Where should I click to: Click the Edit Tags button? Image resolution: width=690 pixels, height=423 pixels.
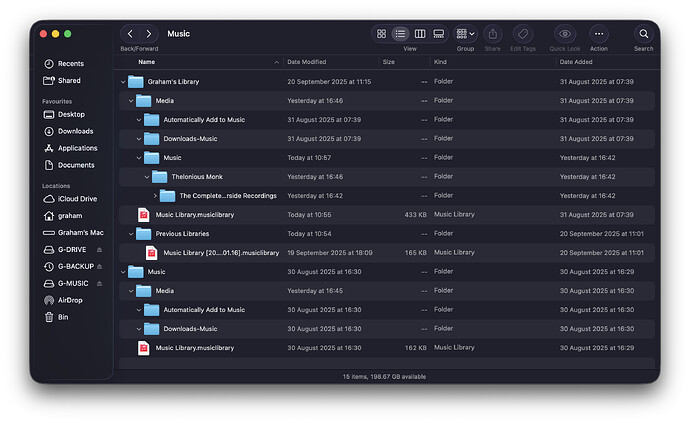pyautogui.click(x=523, y=34)
